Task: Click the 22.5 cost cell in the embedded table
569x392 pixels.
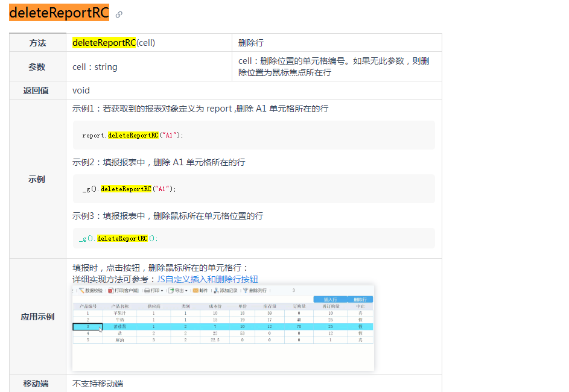Action: pyautogui.click(x=215, y=340)
